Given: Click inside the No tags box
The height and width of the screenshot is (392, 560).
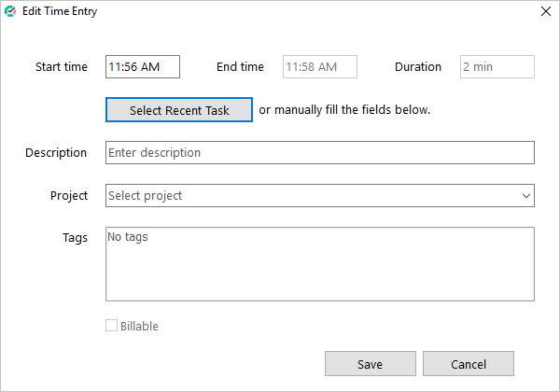Looking at the screenshot, I should [x=319, y=264].
